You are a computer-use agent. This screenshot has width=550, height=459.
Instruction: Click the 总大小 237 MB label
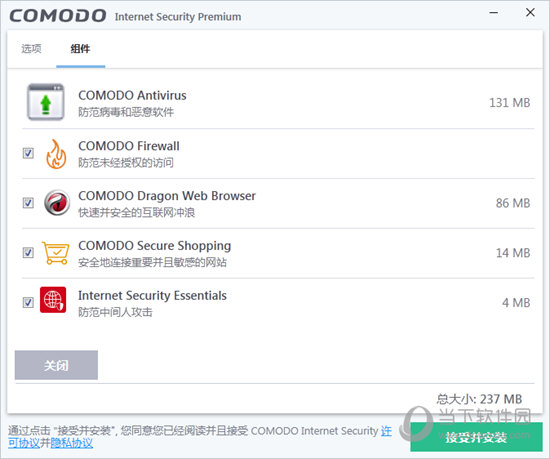(479, 399)
